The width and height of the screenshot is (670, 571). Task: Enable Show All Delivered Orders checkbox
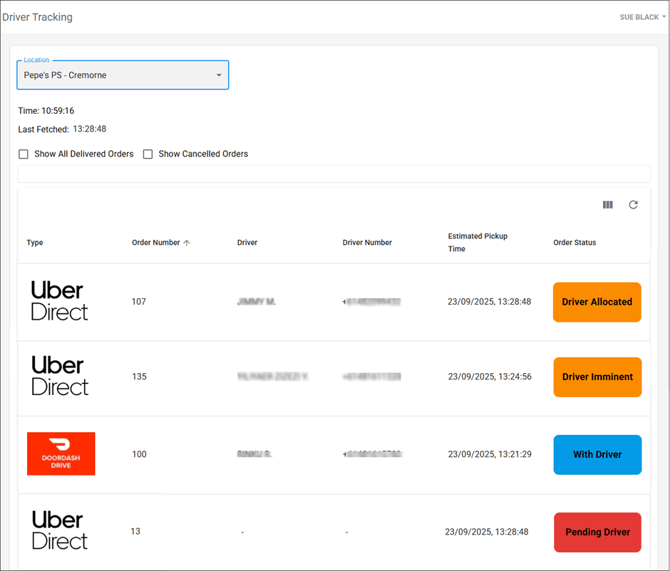click(24, 154)
